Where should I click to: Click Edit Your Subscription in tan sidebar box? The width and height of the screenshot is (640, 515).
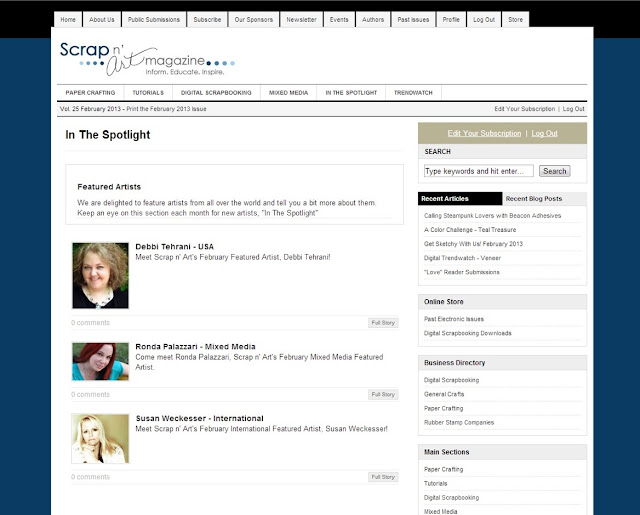pos(484,133)
